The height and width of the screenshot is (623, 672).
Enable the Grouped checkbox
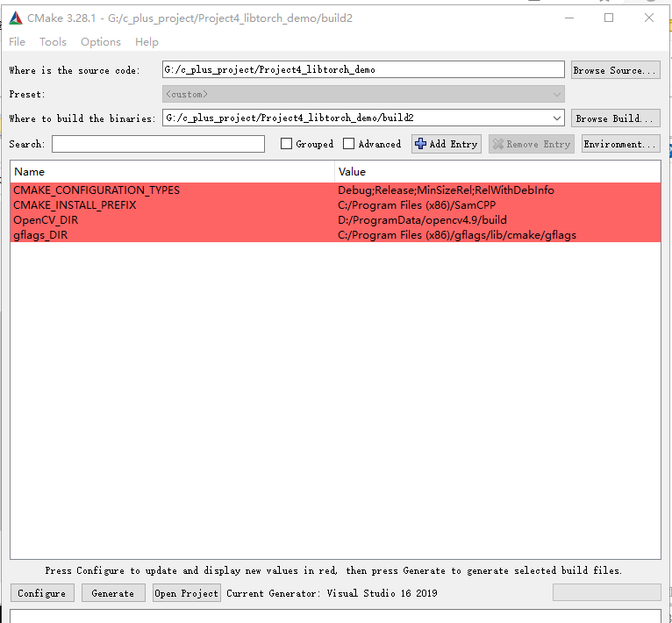286,144
